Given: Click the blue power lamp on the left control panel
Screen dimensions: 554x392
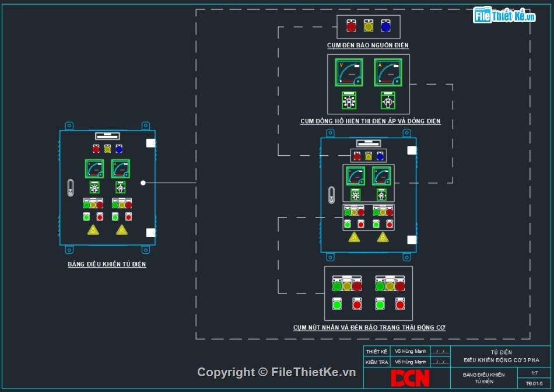Looking at the screenshot, I should pos(119,149).
